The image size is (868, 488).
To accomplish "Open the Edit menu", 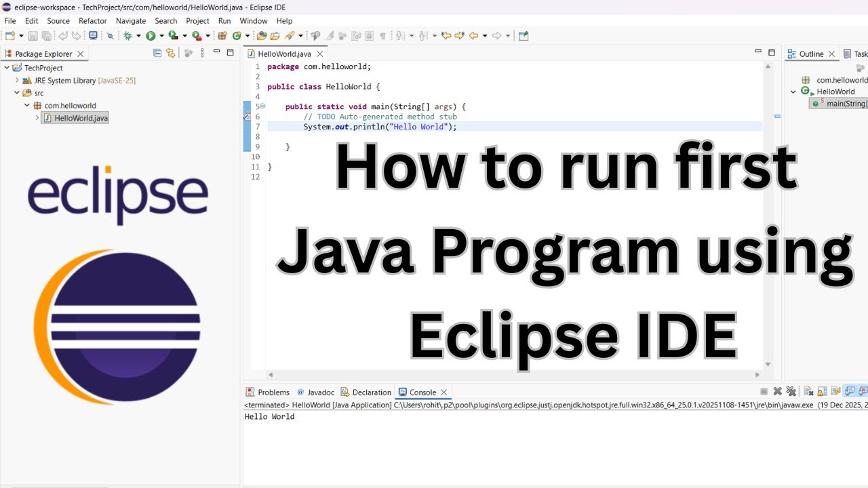I will click(32, 21).
